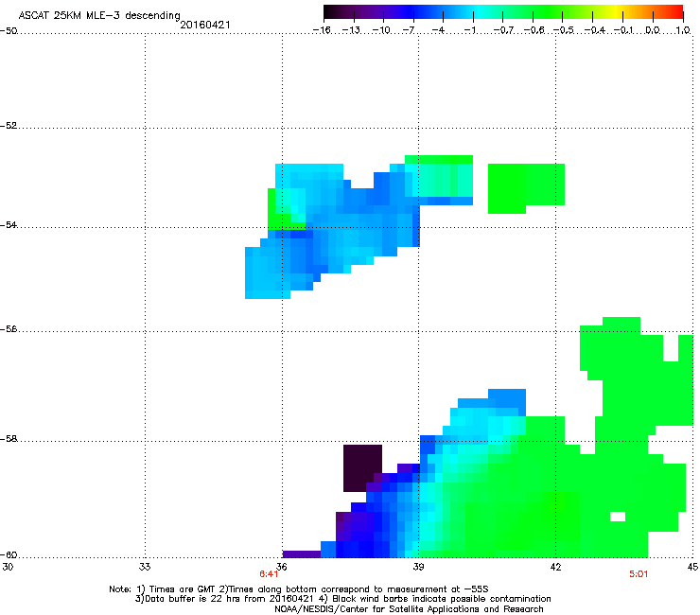Click the -60 latitude axis label
The height and width of the screenshot is (615, 700).
pyautogui.click(x=9, y=555)
